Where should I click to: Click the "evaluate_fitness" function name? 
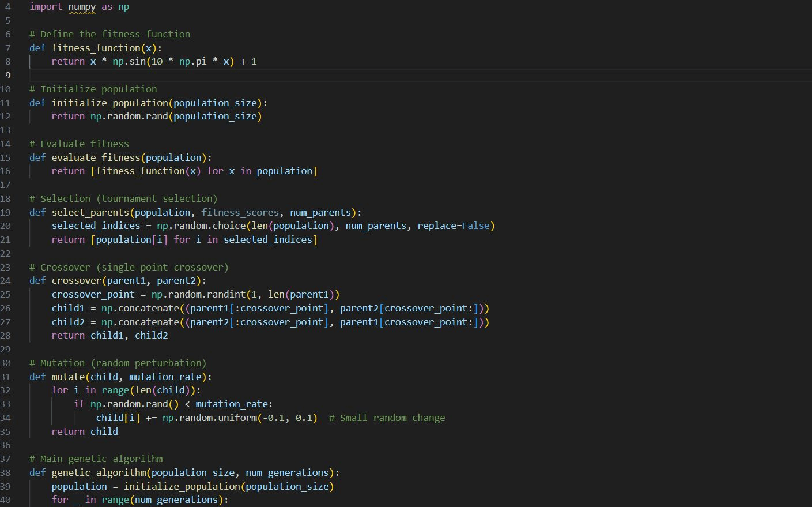96,157
